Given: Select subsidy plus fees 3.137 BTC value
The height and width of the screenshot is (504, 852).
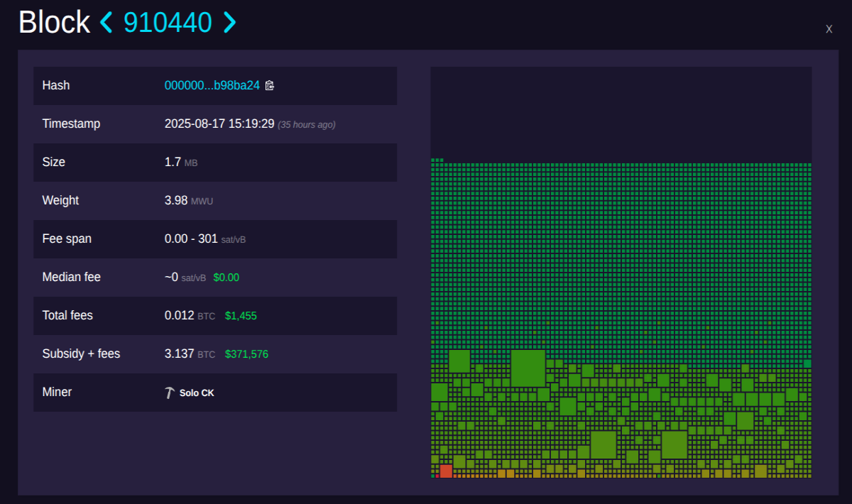Looking at the screenshot, I should tap(190, 354).
